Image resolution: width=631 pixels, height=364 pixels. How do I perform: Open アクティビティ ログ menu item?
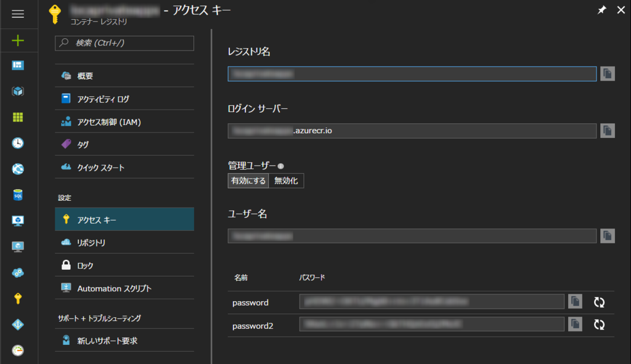124,99
